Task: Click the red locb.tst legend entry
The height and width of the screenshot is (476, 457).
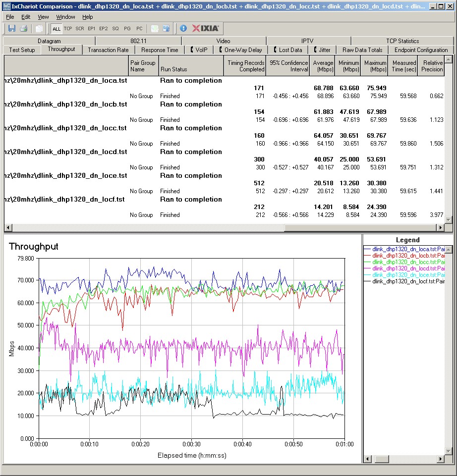Action: pyautogui.click(x=404, y=256)
